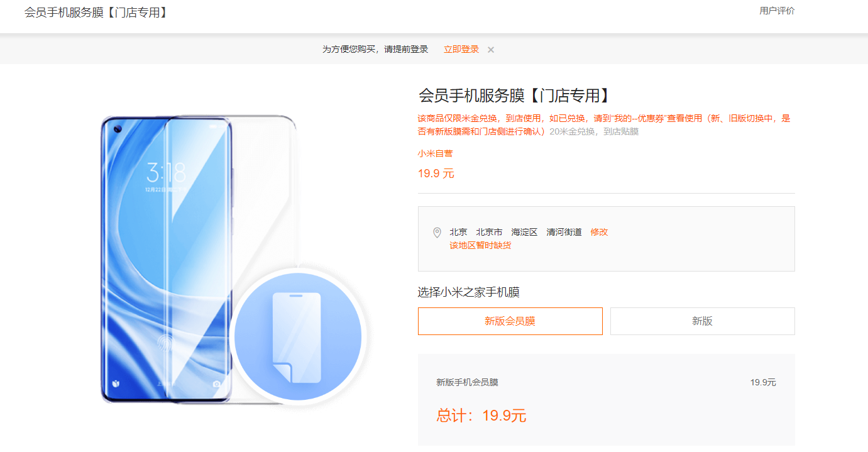Viewport: 868px width, 452px height.
Task: Click the 19.9 元 price under 小米自营
Action: 436,174
